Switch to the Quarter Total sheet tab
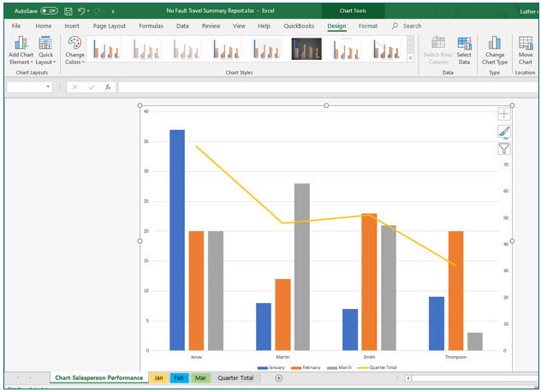 pyautogui.click(x=235, y=377)
